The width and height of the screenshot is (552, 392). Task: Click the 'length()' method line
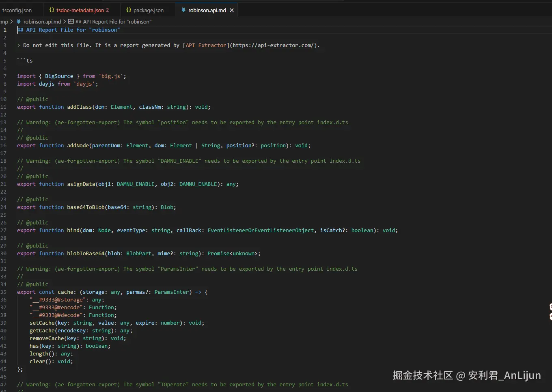(x=51, y=354)
